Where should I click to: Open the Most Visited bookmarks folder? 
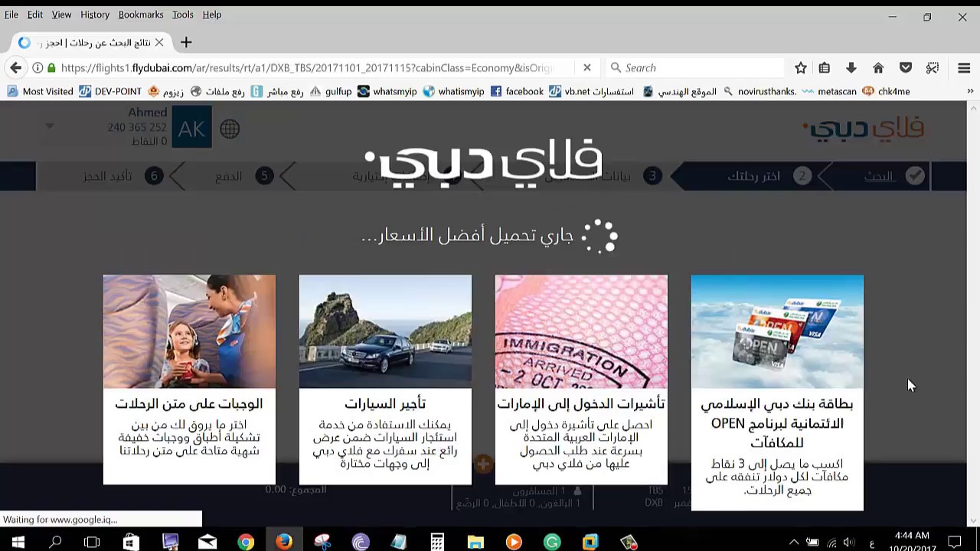pyautogui.click(x=40, y=92)
